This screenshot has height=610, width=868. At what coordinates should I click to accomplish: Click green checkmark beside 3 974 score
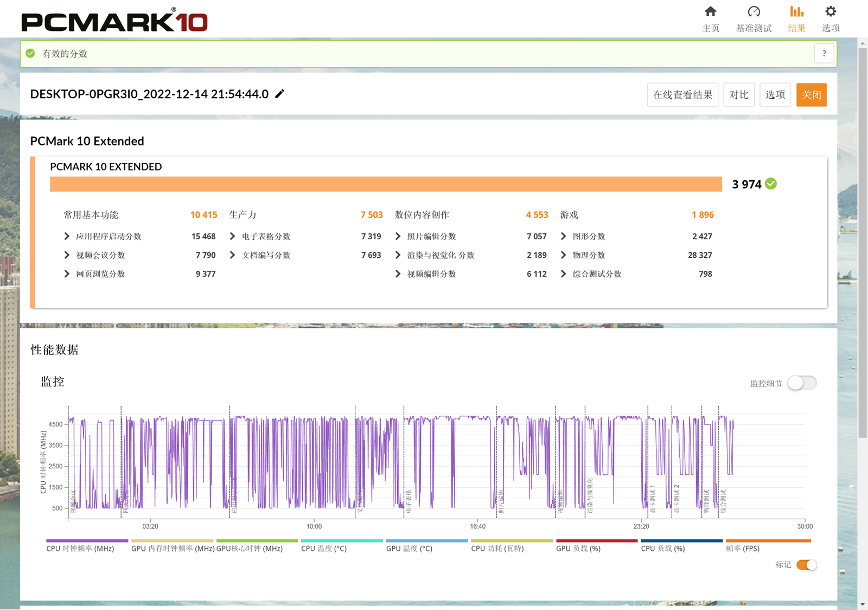pyautogui.click(x=771, y=184)
